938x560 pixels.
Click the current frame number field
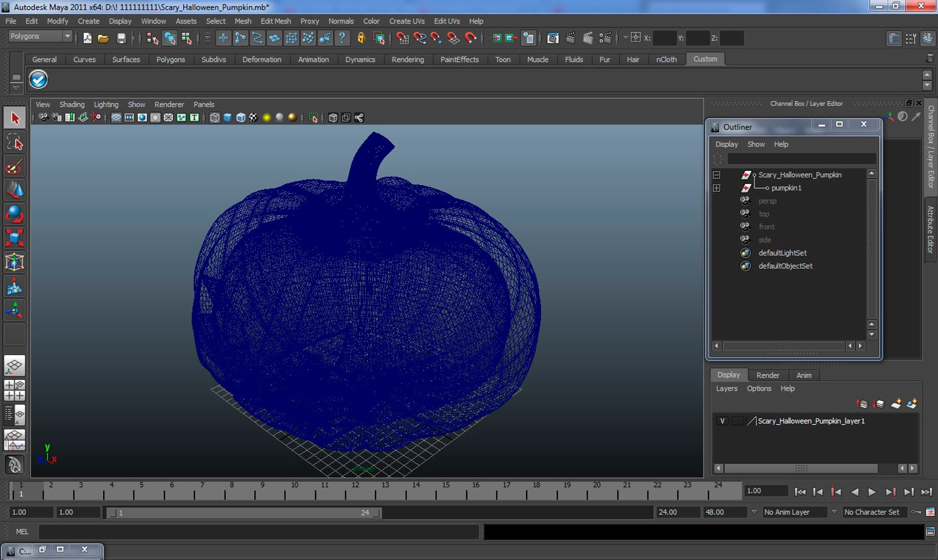coord(766,491)
